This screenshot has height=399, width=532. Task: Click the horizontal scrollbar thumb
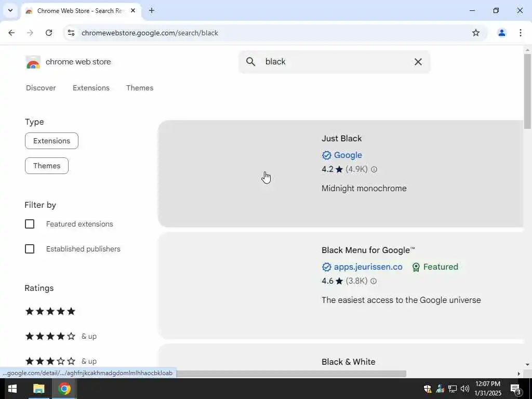tap(291, 374)
